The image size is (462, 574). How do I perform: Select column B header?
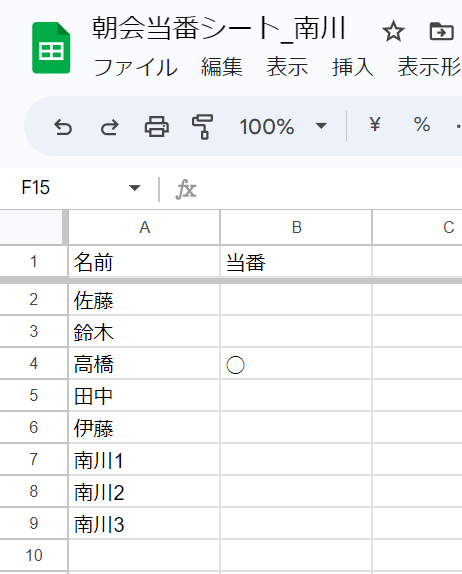[x=296, y=227]
